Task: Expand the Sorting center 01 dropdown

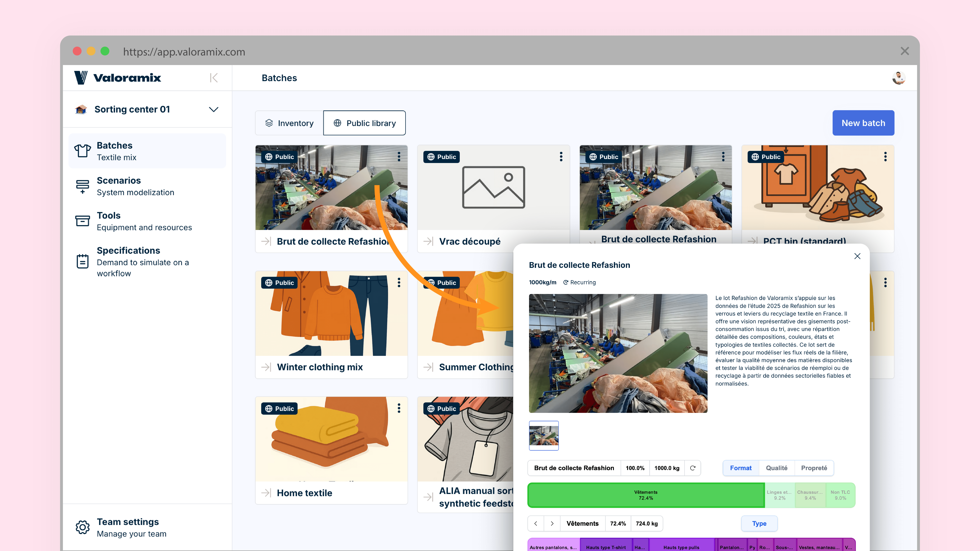Action: 214,110
